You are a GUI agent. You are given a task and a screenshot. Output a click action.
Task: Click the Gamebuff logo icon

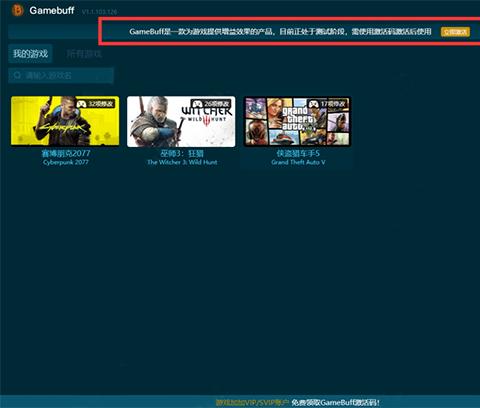[x=17, y=10]
